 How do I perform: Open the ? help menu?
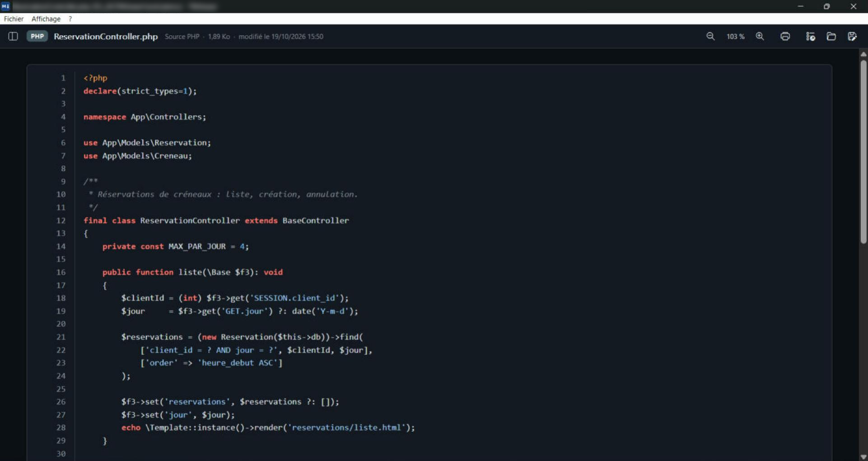click(x=70, y=19)
